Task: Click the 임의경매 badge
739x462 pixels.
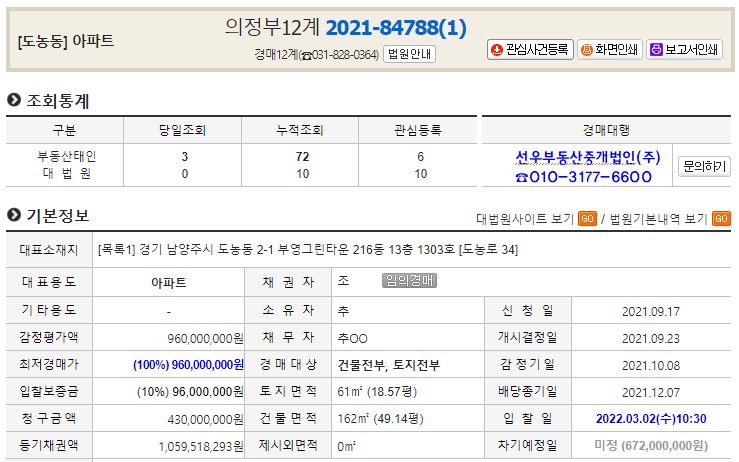Action: pos(409,280)
